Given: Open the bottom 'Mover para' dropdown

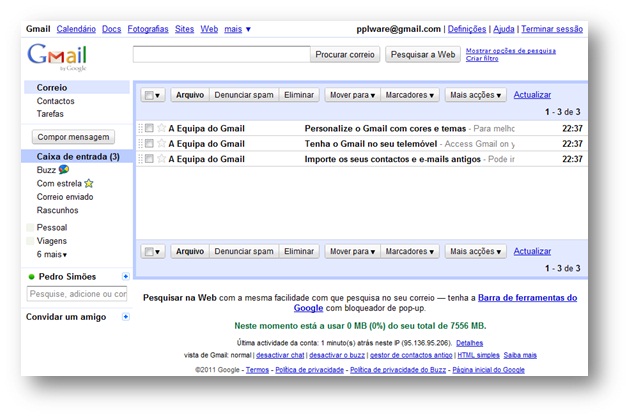Looking at the screenshot, I should pos(352,252).
